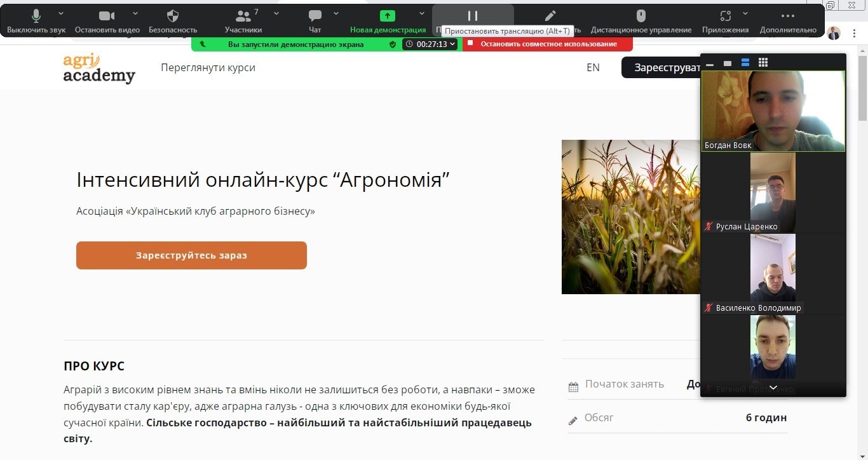
Task: Pause the screen share broadcast
Action: pyautogui.click(x=473, y=16)
